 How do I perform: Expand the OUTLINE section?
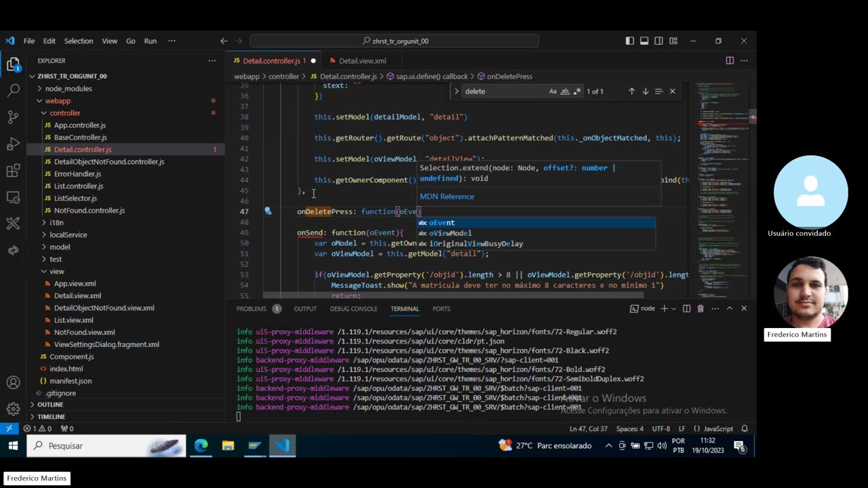(50, 405)
